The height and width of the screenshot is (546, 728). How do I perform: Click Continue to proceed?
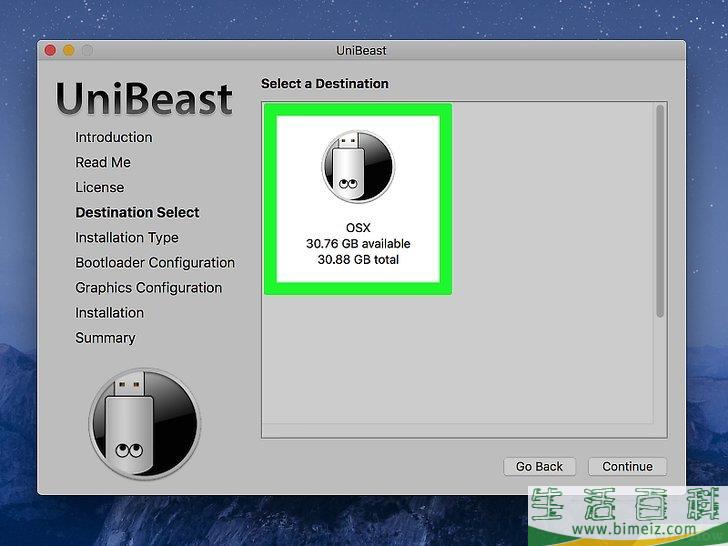[x=627, y=467]
